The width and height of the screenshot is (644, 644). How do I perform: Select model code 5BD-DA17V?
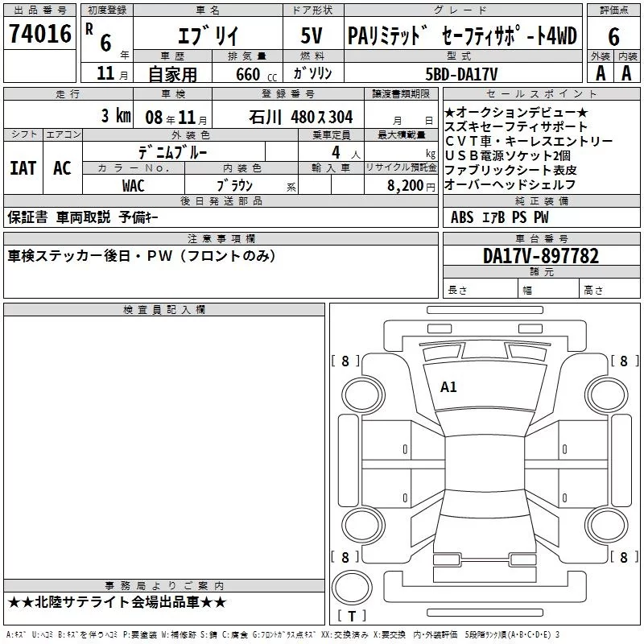[x=461, y=74]
